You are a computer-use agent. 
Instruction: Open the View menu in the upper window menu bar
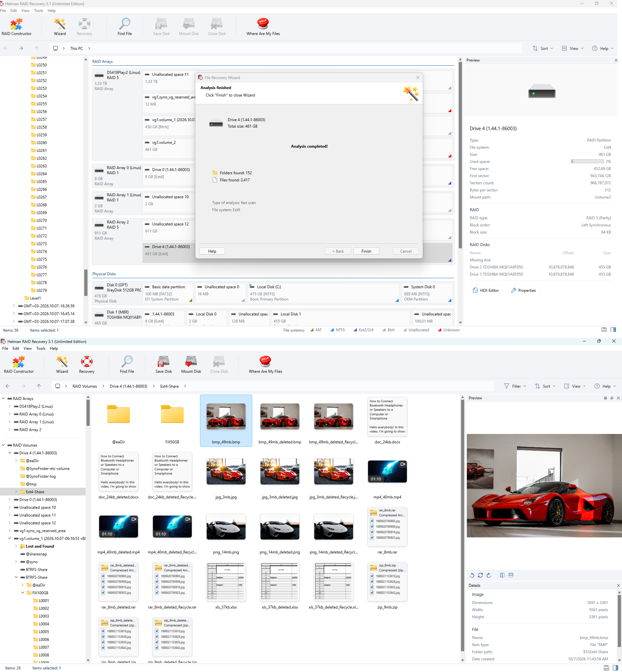click(25, 11)
